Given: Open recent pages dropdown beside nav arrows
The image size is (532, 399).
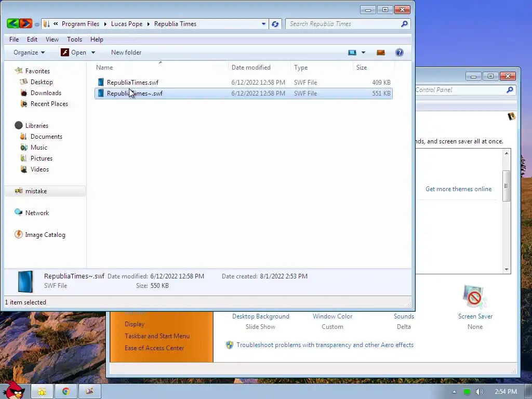Looking at the screenshot, I should 37,24.
